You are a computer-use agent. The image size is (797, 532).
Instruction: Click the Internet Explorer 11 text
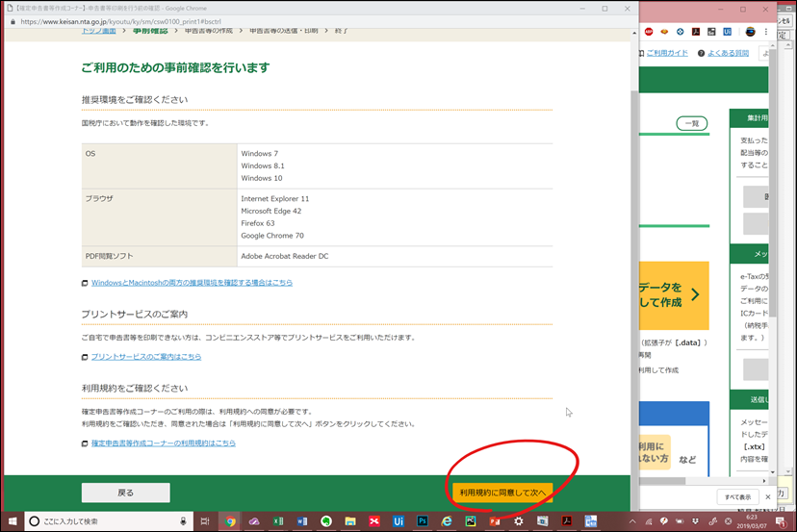point(274,199)
